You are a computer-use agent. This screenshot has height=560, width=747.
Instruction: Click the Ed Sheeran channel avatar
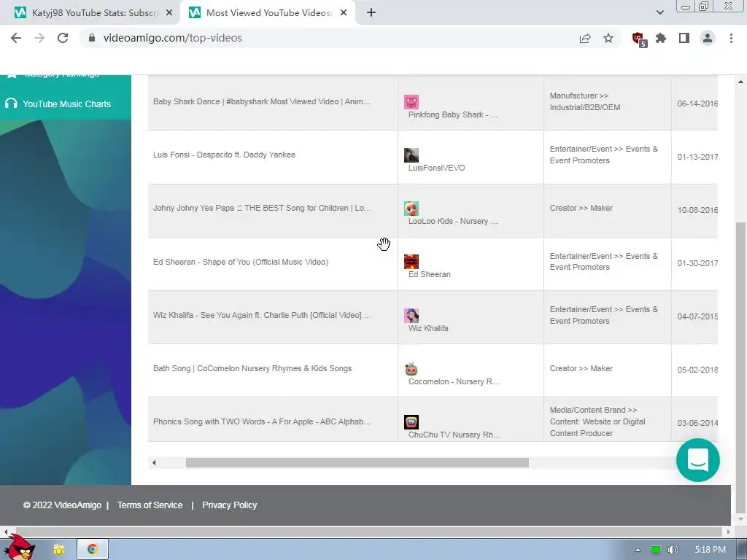pos(411,262)
